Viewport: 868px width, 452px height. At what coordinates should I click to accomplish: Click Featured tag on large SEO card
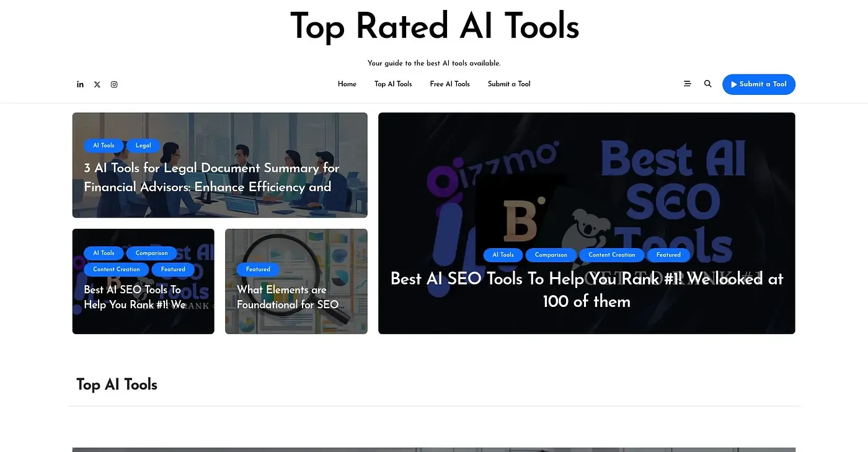click(x=668, y=255)
